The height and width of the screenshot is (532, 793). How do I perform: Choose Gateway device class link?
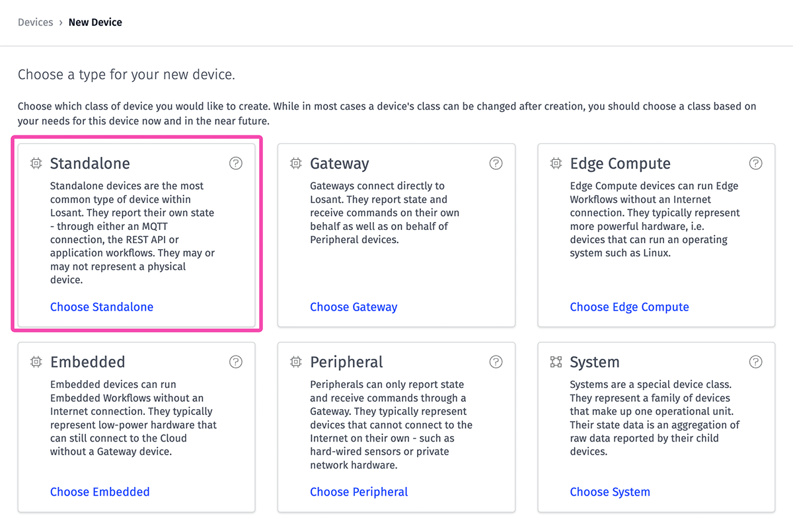pos(354,307)
